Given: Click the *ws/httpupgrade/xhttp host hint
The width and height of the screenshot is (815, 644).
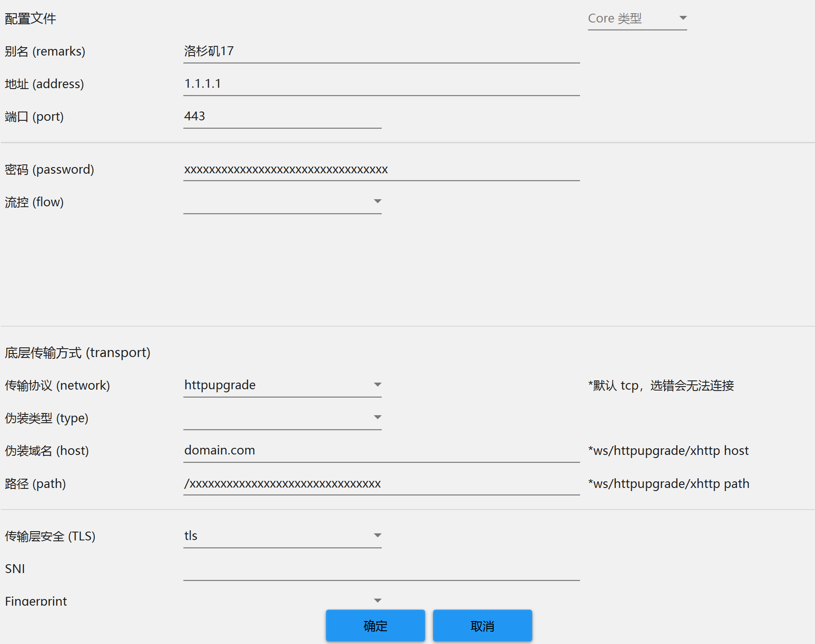Looking at the screenshot, I should point(668,451).
